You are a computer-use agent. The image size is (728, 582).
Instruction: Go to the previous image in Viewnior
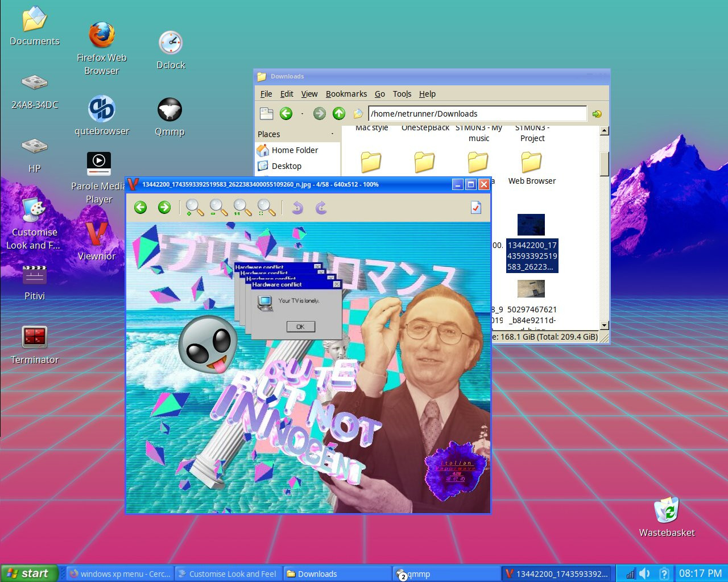[x=140, y=208]
